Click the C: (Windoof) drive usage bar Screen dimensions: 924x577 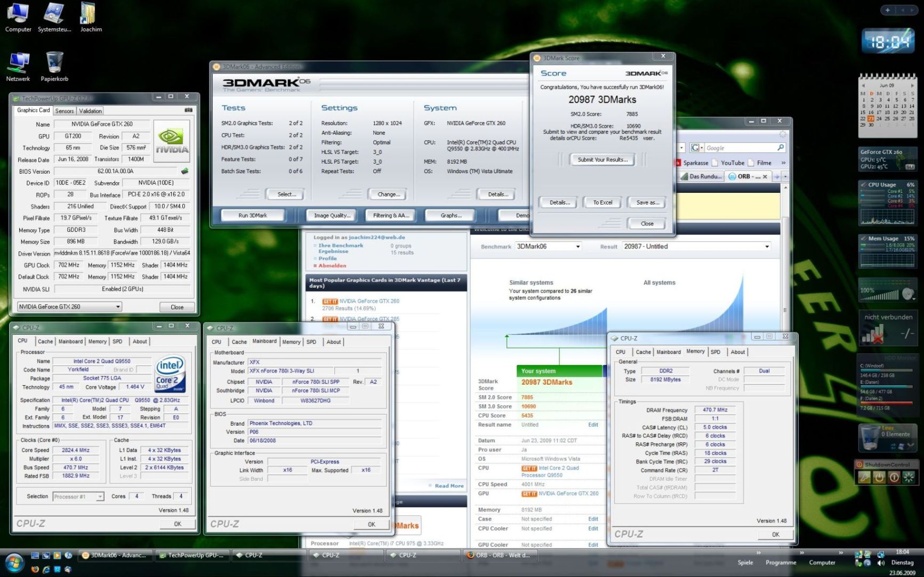tap(887, 371)
